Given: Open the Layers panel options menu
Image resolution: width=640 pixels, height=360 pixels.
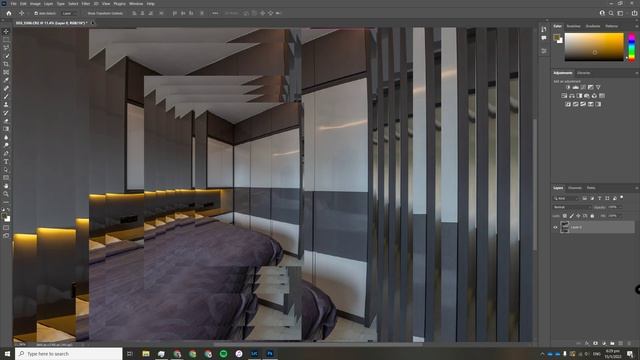Looking at the screenshot, I should pos(636,188).
